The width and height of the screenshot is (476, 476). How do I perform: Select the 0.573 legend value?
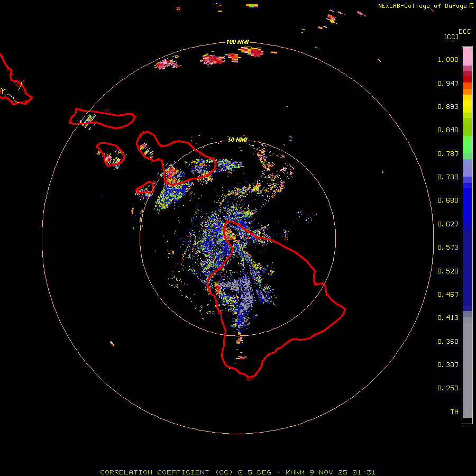pos(448,248)
